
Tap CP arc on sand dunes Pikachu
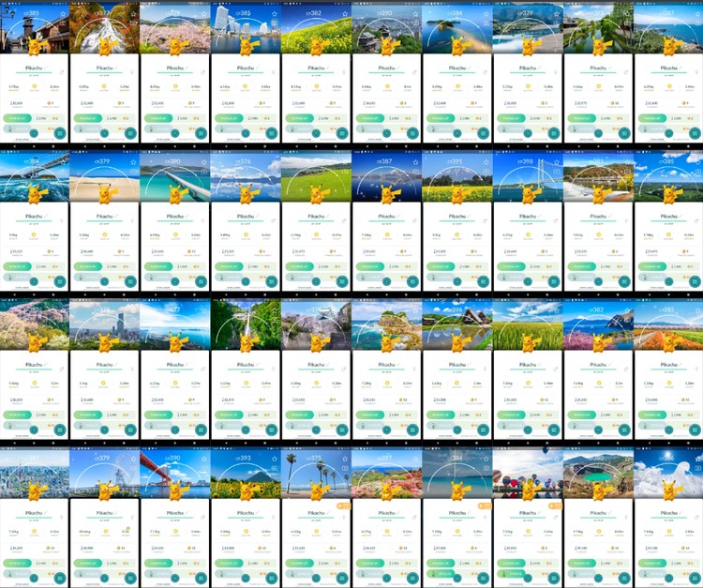(104, 179)
